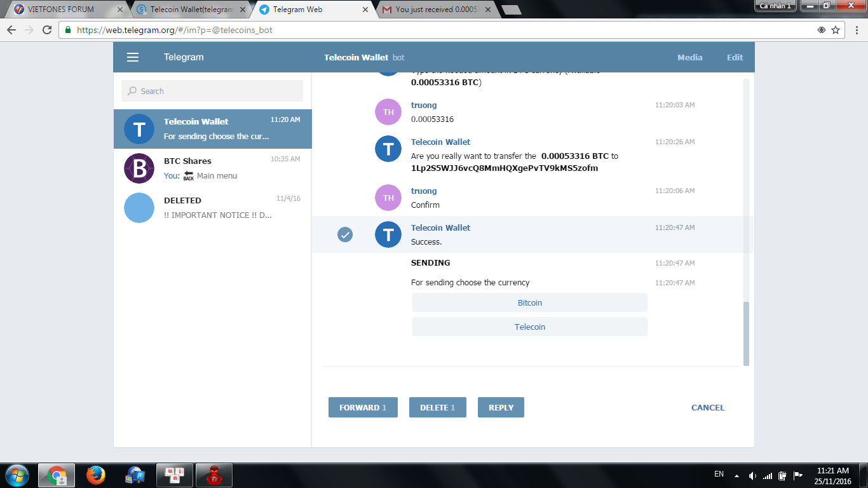Open the DELETED conversation

click(x=213, y=208)
